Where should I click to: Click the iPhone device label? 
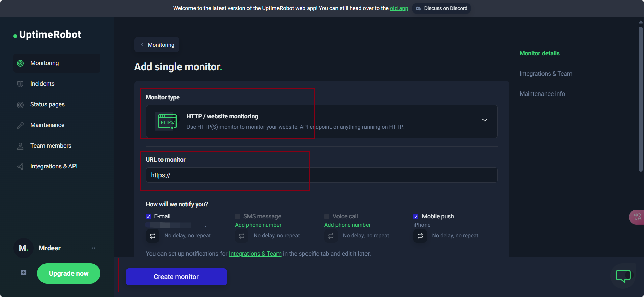(x=422, y=225)
